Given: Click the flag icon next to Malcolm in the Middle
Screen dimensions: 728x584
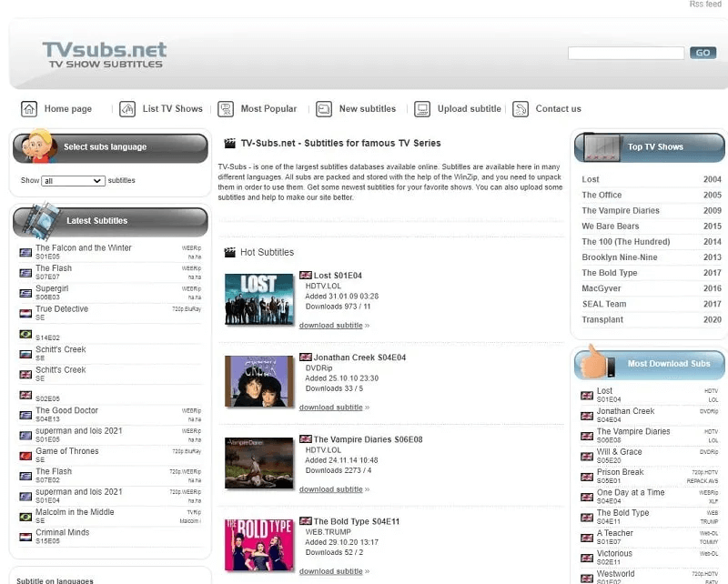Looking at the screenshot, I should 25,517.
